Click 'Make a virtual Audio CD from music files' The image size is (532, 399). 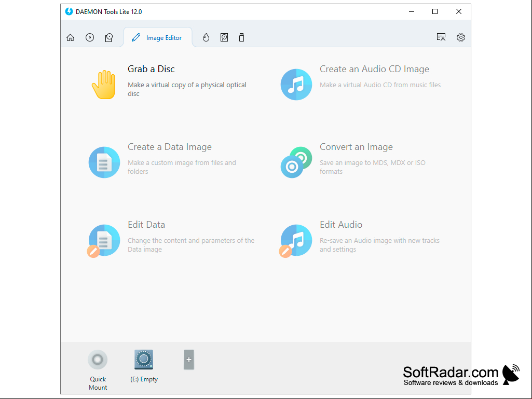(x=380, y=85)
